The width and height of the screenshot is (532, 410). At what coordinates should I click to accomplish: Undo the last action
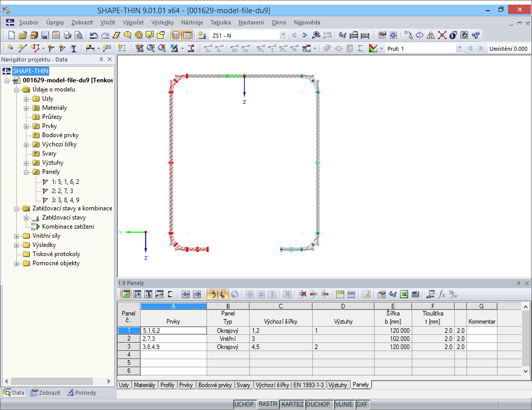(94, 35)
